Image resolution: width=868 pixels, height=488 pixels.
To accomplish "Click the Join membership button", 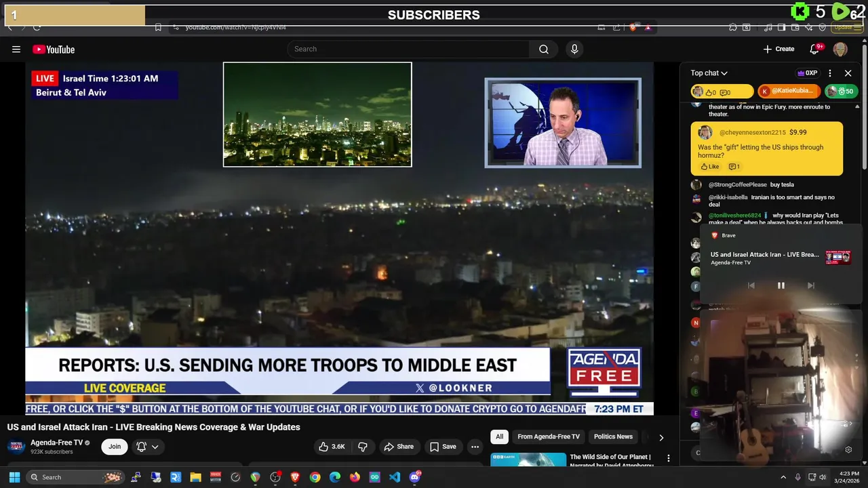I will 115,447.
